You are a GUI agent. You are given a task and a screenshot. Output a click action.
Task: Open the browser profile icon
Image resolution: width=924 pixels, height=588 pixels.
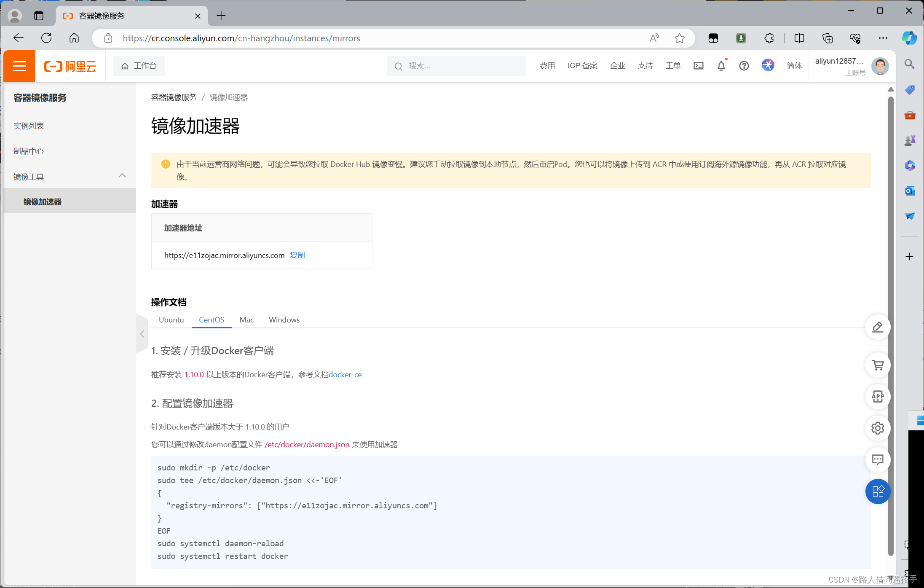pyautogui.click(x=15, y=16)
